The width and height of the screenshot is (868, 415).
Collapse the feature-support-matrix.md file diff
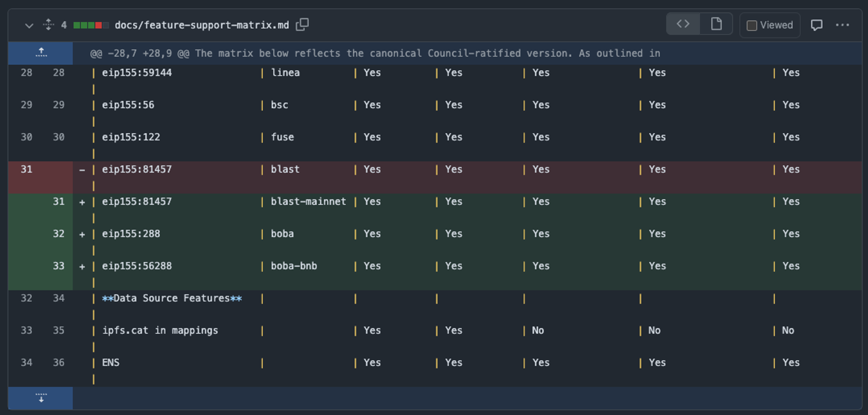(29, 25)
